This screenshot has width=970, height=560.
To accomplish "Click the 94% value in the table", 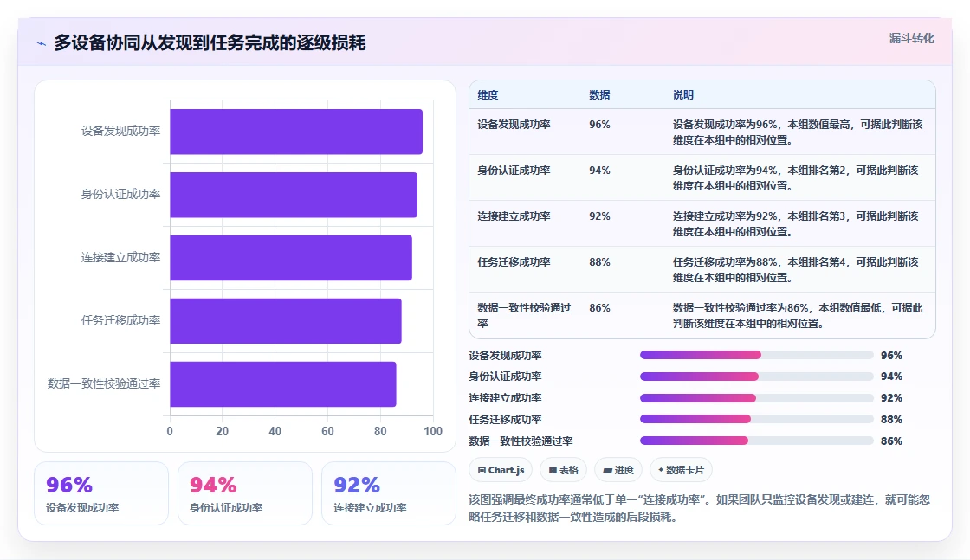I will click(x=599, y=170).
